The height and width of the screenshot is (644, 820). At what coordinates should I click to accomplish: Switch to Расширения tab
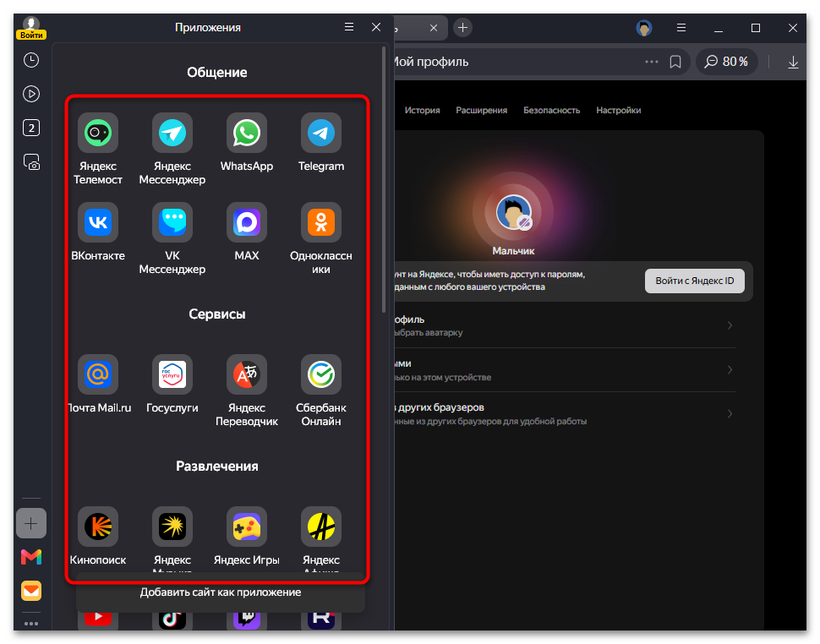[482, 111]
